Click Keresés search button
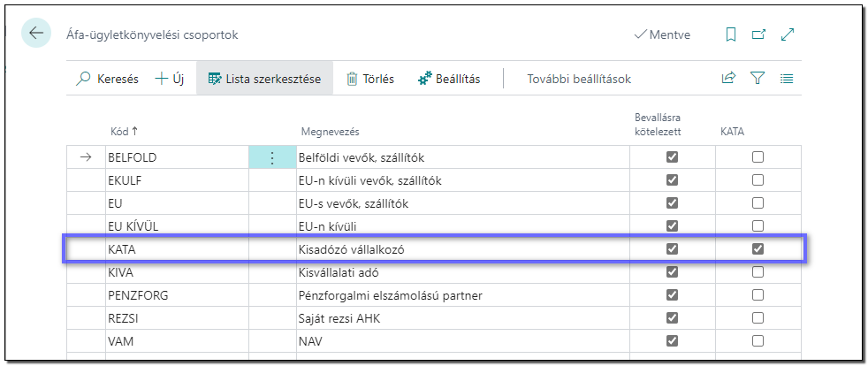Screen dimensions: 868x366 tap(106, 79)
